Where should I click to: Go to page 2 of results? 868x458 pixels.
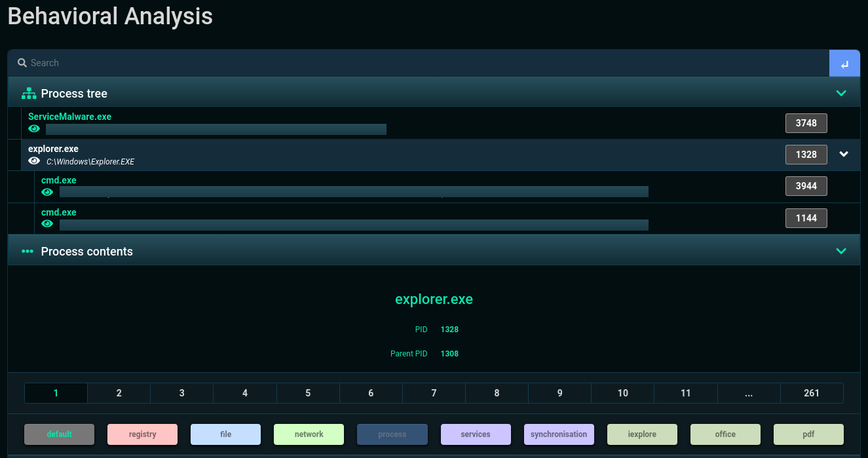pos(119,393)
